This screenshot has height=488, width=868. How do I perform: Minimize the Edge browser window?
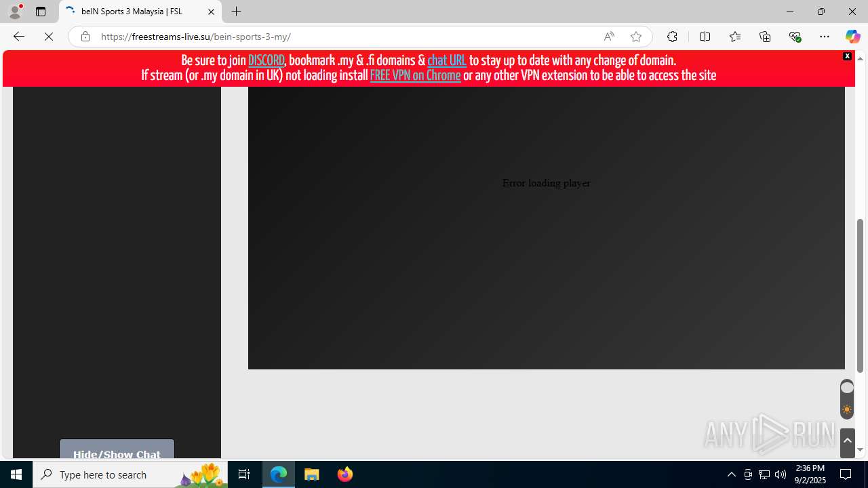(789, 12)
